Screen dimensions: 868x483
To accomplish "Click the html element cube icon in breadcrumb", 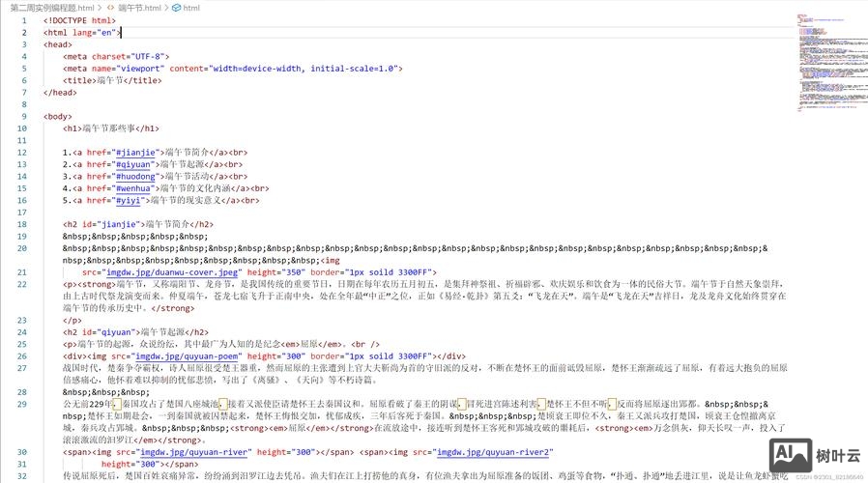I will tap(175, 8).
